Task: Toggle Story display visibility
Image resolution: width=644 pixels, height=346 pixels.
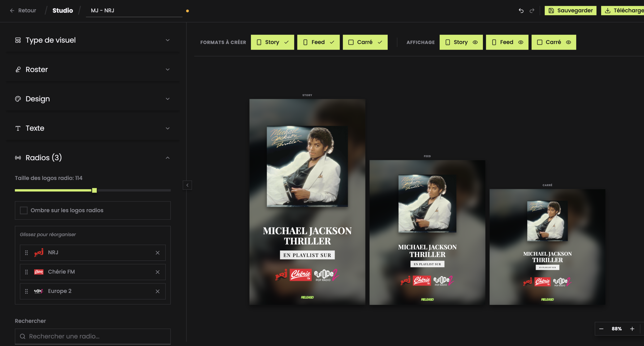Action: click(461, 42)
